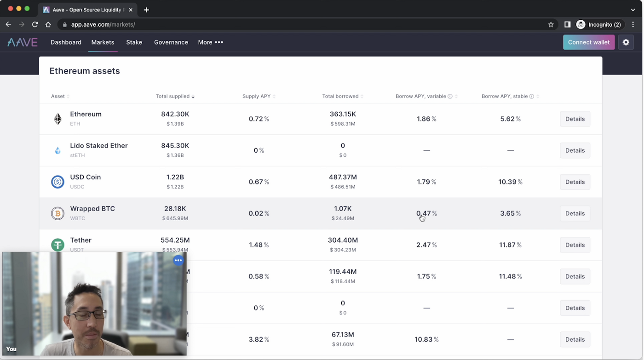644x360 pixels.
Task: Click the 119.44M total borrowed value
Action: coord(343,272)
